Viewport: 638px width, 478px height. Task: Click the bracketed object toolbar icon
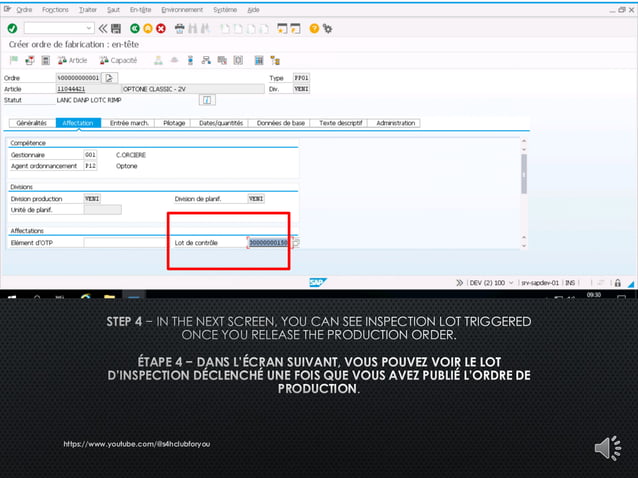tap(238, 61)
